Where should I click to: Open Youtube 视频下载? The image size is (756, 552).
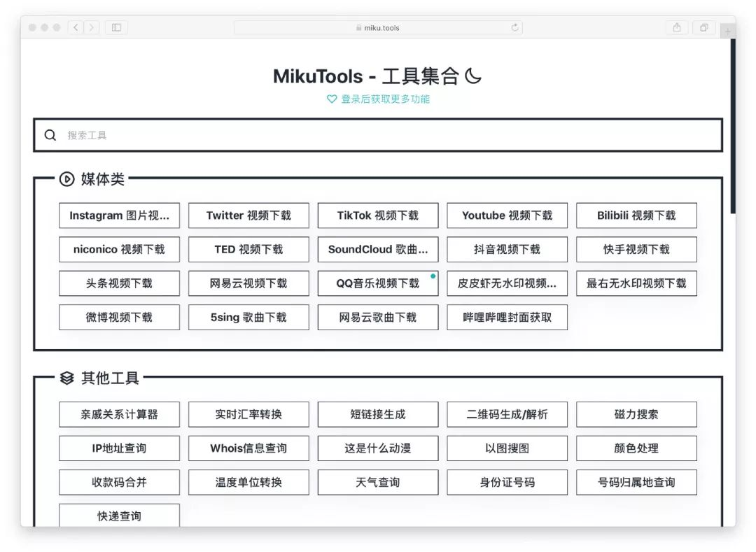[507, 215]
